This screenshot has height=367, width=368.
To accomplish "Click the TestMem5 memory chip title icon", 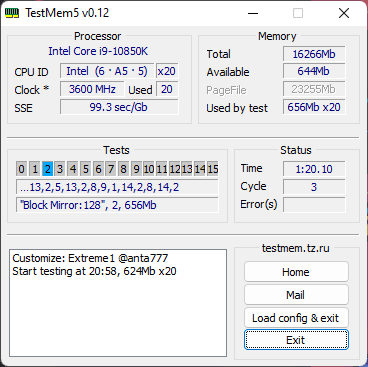I will 12,13.
